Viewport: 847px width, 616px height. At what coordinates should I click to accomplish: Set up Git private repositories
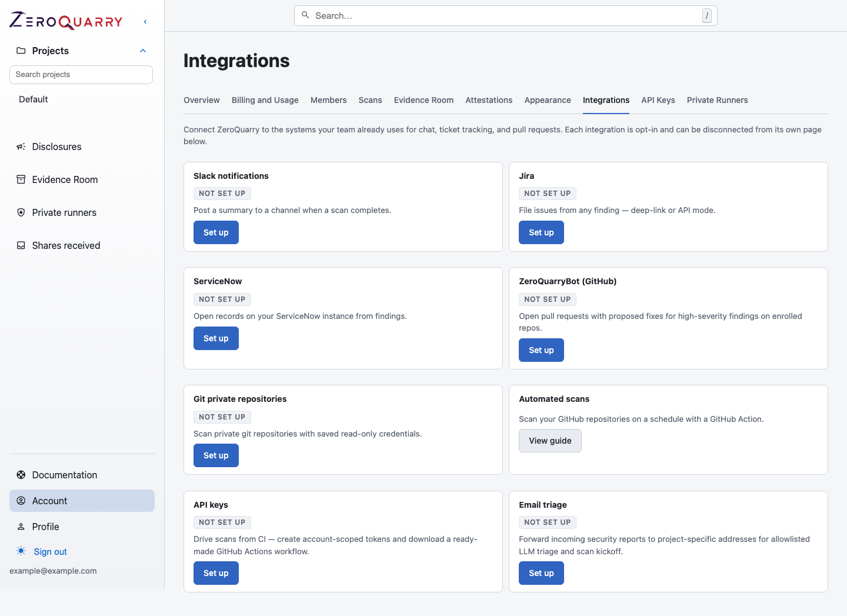click(x=216, y=455)
